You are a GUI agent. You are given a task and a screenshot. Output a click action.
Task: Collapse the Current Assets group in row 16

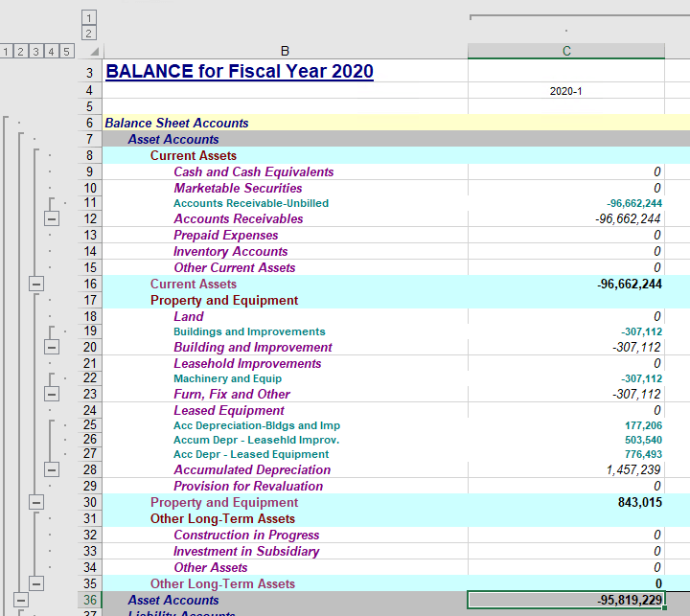[36, 284]
